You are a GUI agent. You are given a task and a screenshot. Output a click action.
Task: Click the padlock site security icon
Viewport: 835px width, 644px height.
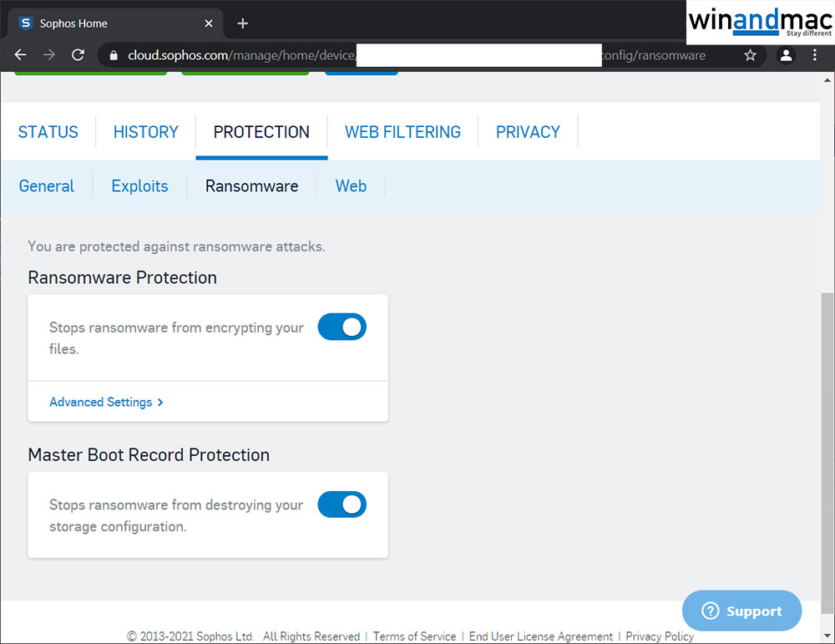tap(114, 56)
